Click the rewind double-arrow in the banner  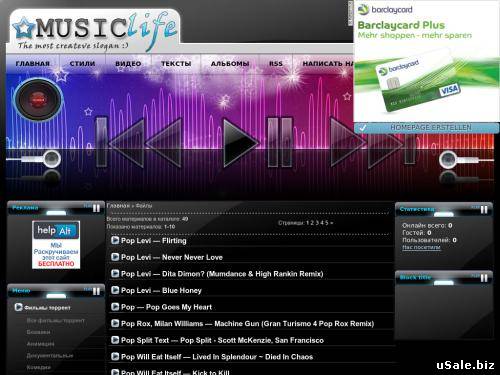tap(145, 143)
